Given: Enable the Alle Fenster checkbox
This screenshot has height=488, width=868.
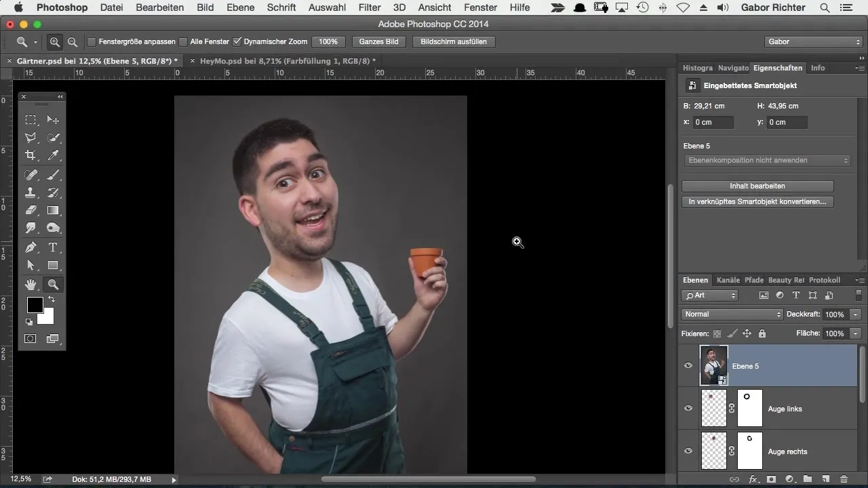Looking at the screenshot, I should point(183,41).
